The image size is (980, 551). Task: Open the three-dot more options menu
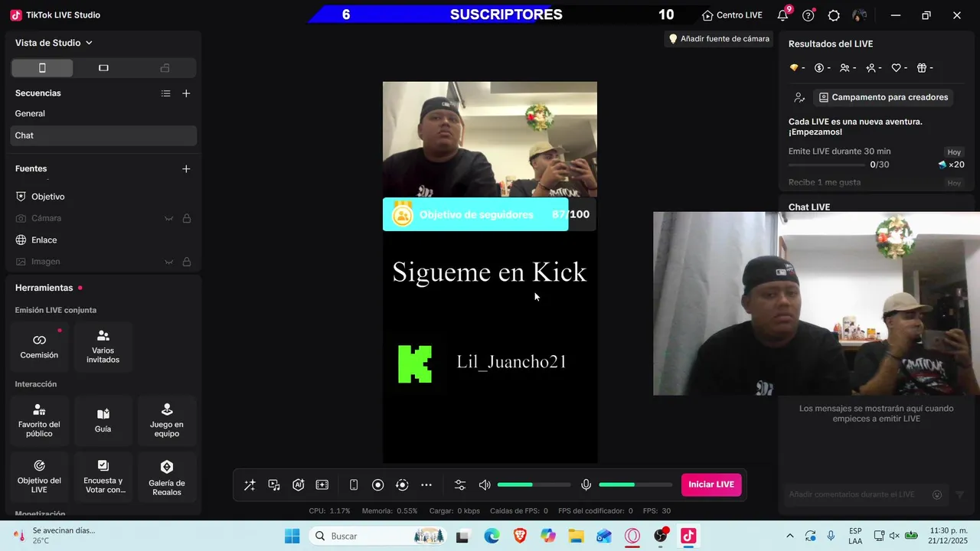coord(426,485)
